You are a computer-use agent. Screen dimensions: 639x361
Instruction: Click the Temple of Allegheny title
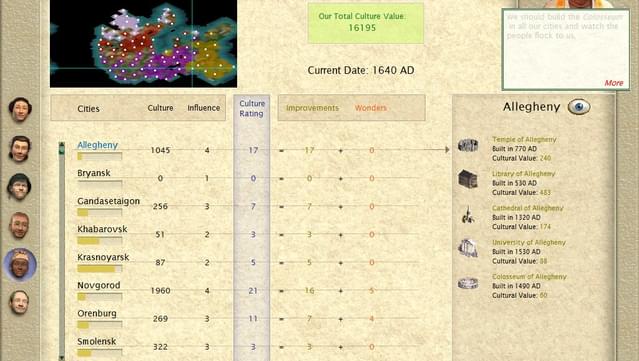click(x=524, y=139)
